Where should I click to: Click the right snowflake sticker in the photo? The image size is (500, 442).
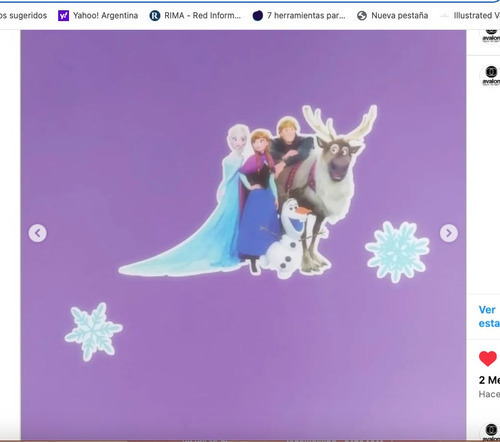(397, 252)
